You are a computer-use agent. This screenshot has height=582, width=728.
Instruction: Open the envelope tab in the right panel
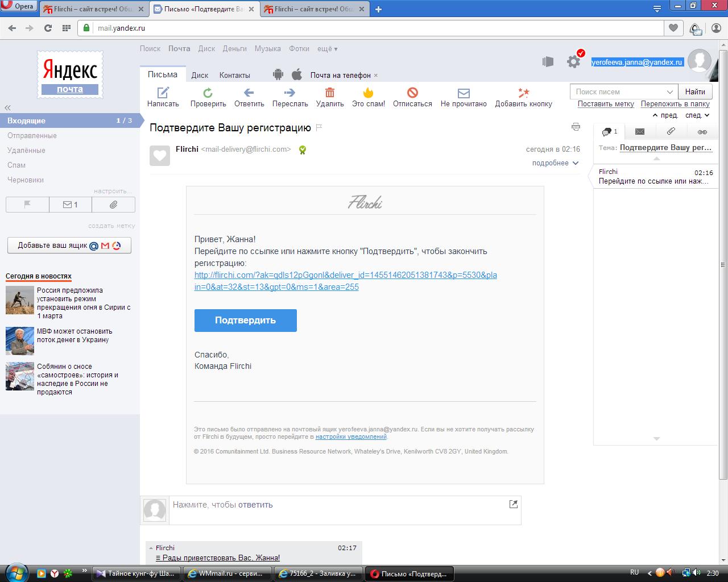[640, 132]
